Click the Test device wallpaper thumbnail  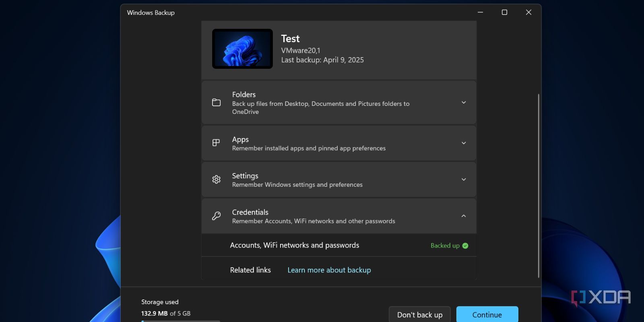242,49
